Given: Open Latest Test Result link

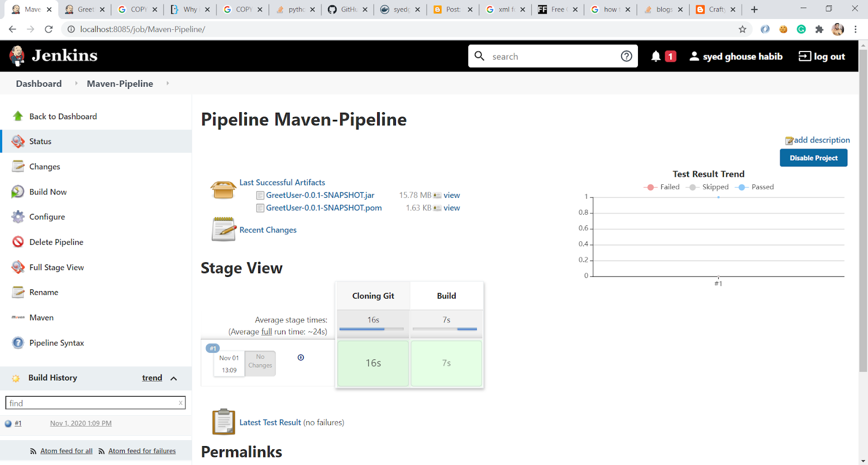Looking at the screenshot, I should pyautogui.click(x=270, y=422).
